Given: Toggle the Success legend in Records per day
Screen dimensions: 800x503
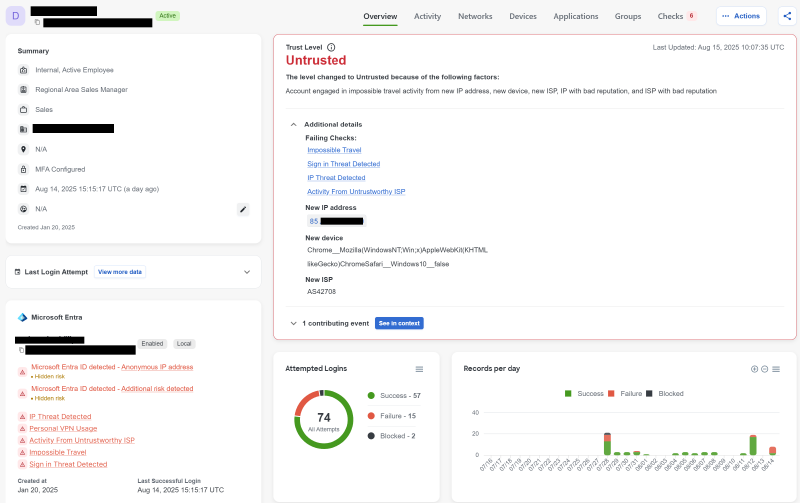Looking at the screenshot, I should tap(584, 394).
